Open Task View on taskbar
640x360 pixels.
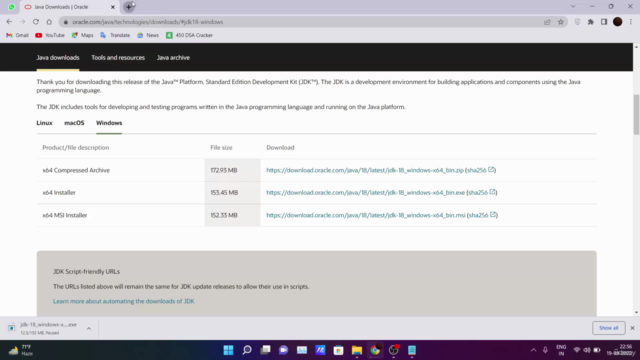[x=265, y=350]
